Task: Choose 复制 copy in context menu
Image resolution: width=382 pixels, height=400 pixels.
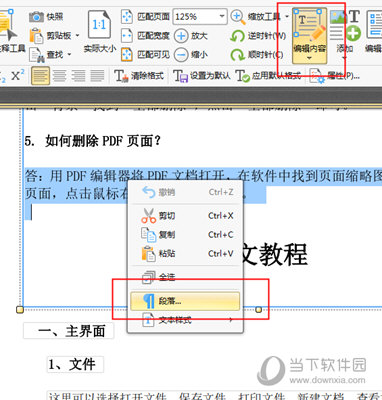Action: tap(185, 235)
